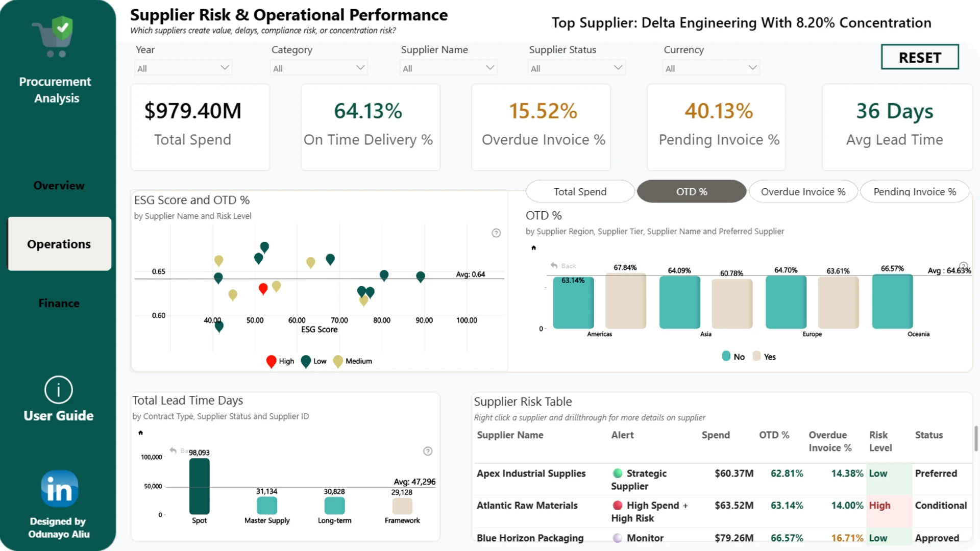Click the Back arrow on Total Lead Time chart
Image resolution: width=980 pixels, height=551 pixels.
point(174,450)
